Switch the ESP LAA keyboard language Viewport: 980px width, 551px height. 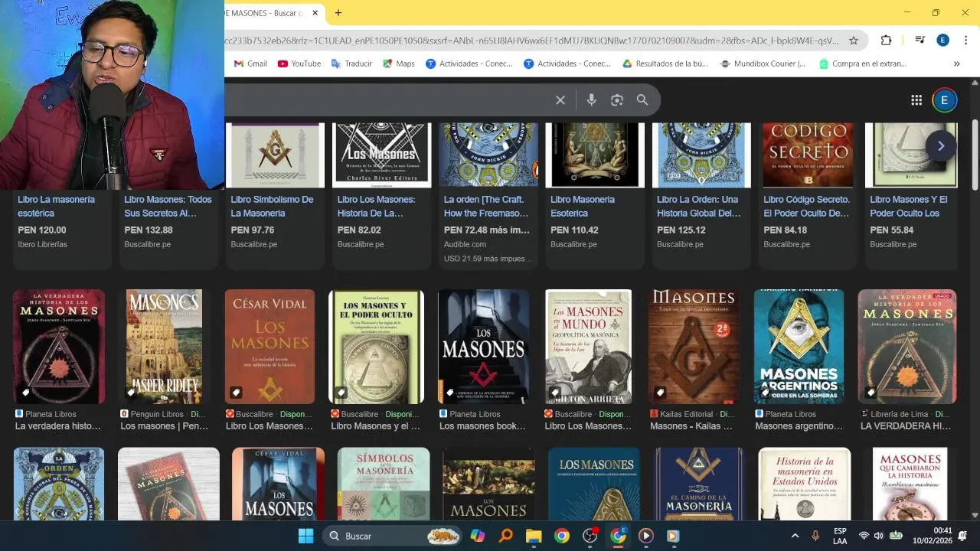[x=840, y=536]
